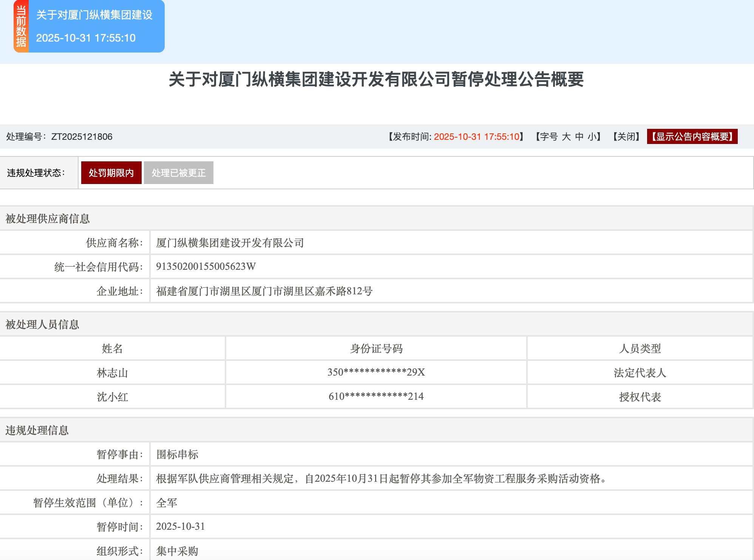754x560 pixels.
Task: Select supplier name 厦门纵横集团建设开发有限公司
Action: tap(230, 243)
